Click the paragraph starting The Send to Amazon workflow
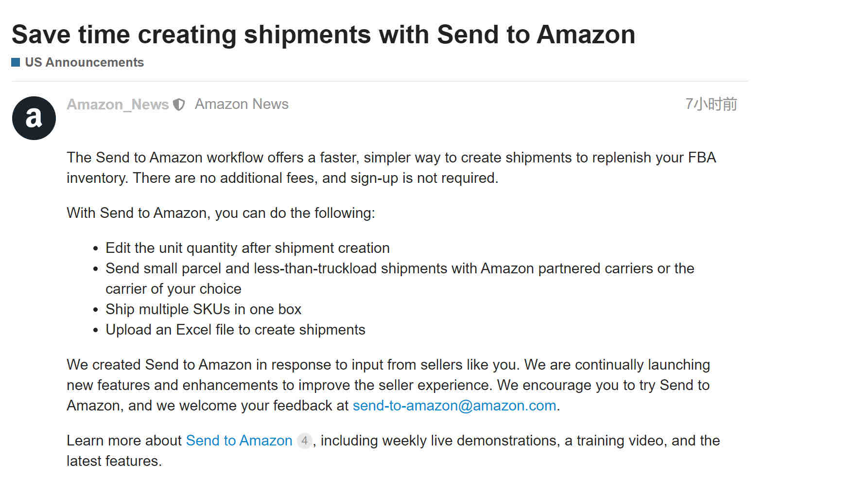This screenshot has width=868, height=498. point(391,168)
